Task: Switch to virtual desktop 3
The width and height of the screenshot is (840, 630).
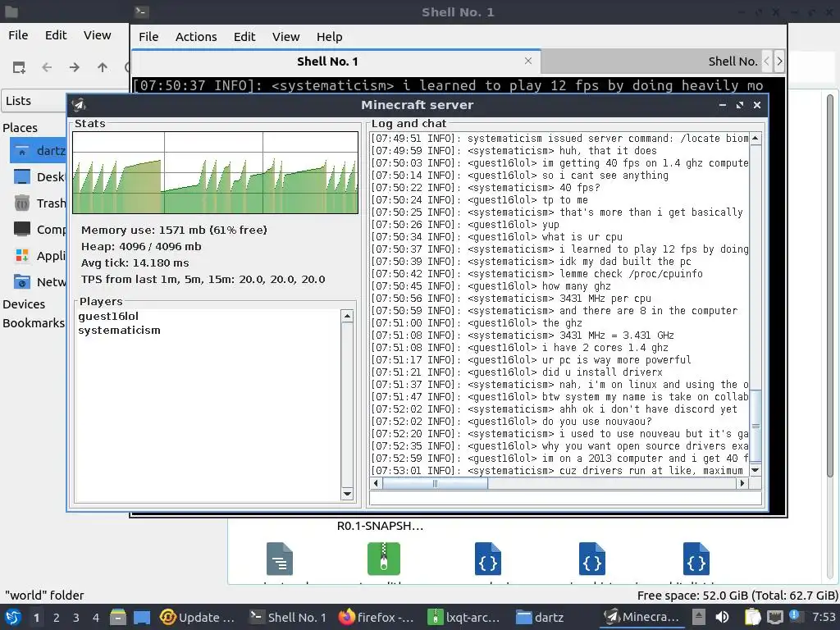Action: point(76,618)
